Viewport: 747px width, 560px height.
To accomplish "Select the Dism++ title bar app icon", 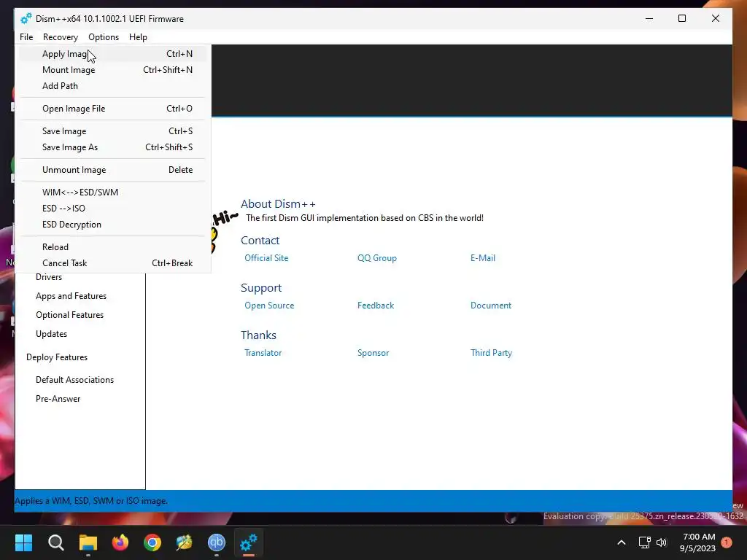I will tap(26, 18).
